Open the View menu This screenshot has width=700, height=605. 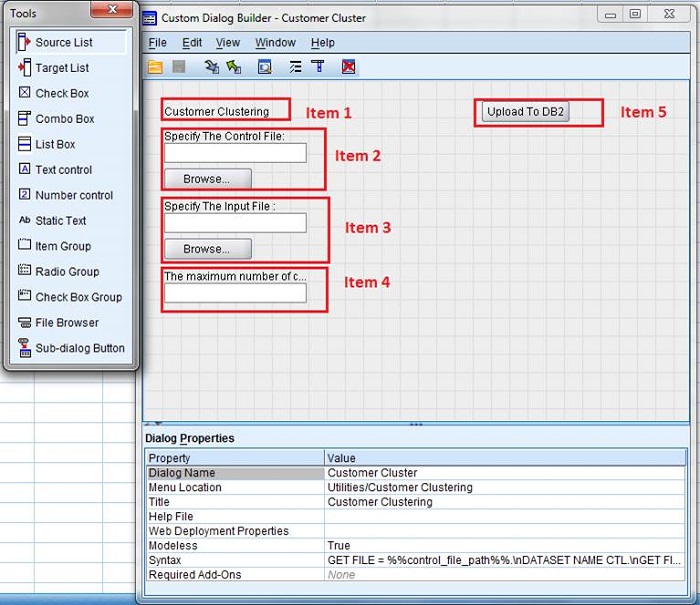228,43
